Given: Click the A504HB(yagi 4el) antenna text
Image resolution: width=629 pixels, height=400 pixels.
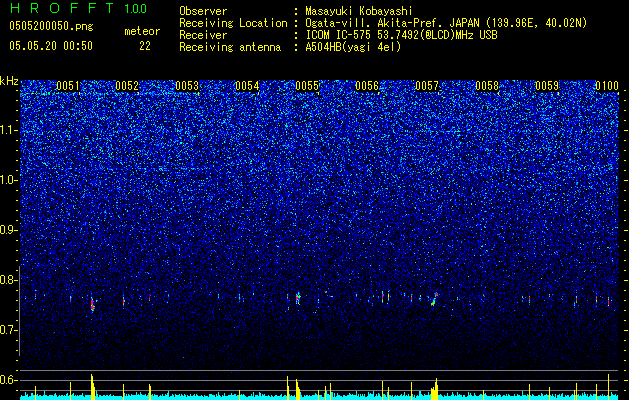Looking at the screenshot, I should click(353, 47).
